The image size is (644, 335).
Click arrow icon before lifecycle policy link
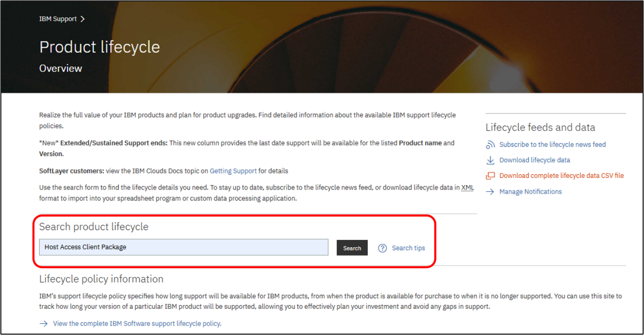tap(44, 324)
